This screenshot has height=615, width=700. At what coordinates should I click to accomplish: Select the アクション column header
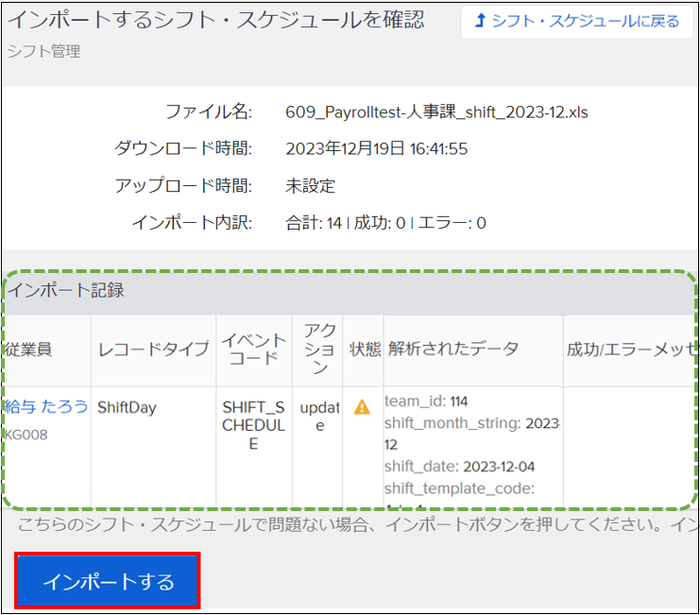point(319,349)
